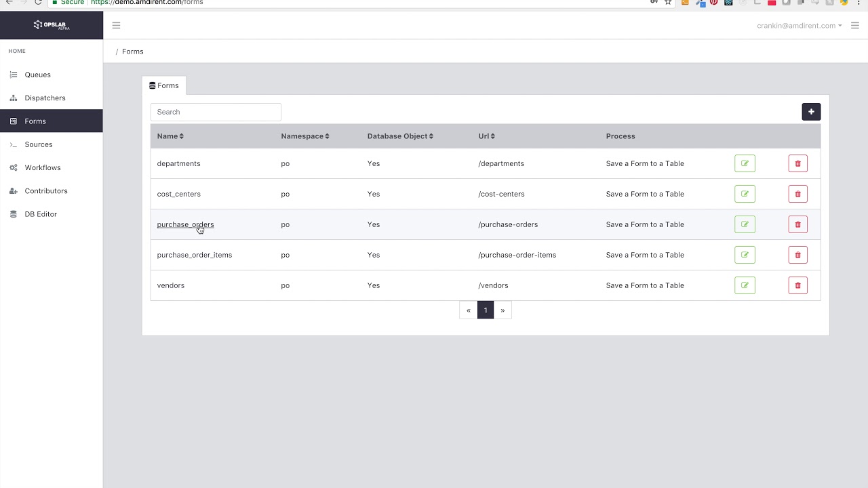This screenshot has height=488, width=868.
Task: Select Forms in sidebar
Action: (x=52, y=121)
